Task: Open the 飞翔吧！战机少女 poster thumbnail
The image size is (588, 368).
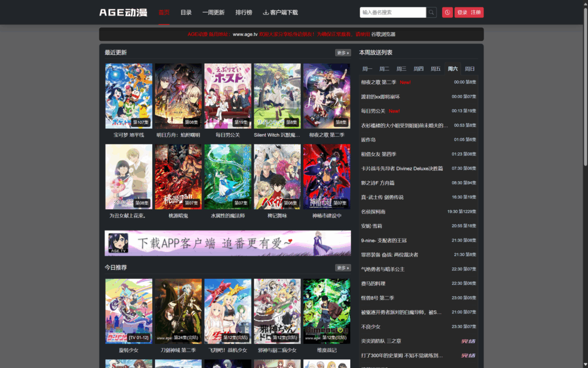Action: pyautogui.click(x=227, y=311)
